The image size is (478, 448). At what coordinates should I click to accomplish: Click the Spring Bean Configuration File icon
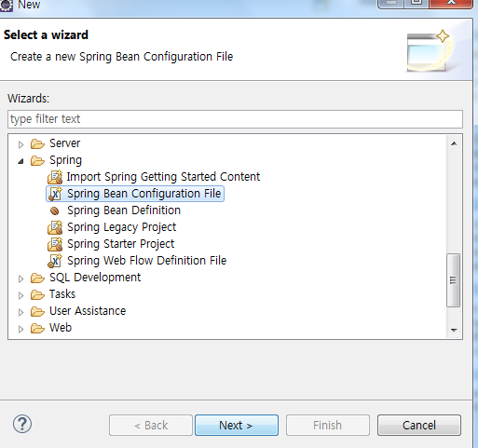coord(55,194)
